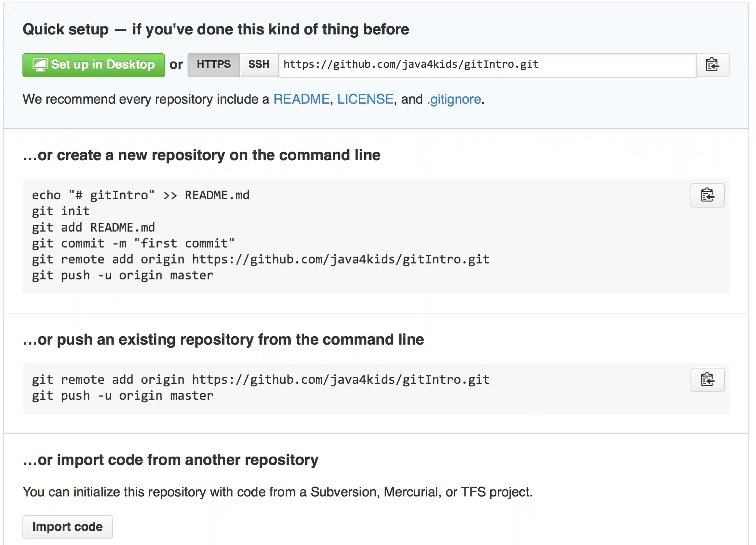Follow the .gitignore link
The height and width of the screenshot is (545, 756).
click(454, 99)
